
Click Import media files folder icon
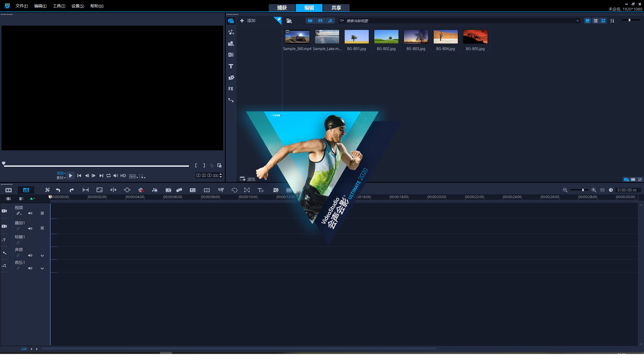[289, 21]
